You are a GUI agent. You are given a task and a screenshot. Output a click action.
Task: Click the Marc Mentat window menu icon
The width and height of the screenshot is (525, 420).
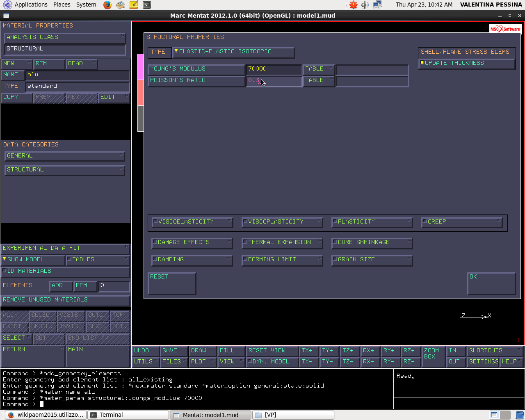tap(6, 16)
